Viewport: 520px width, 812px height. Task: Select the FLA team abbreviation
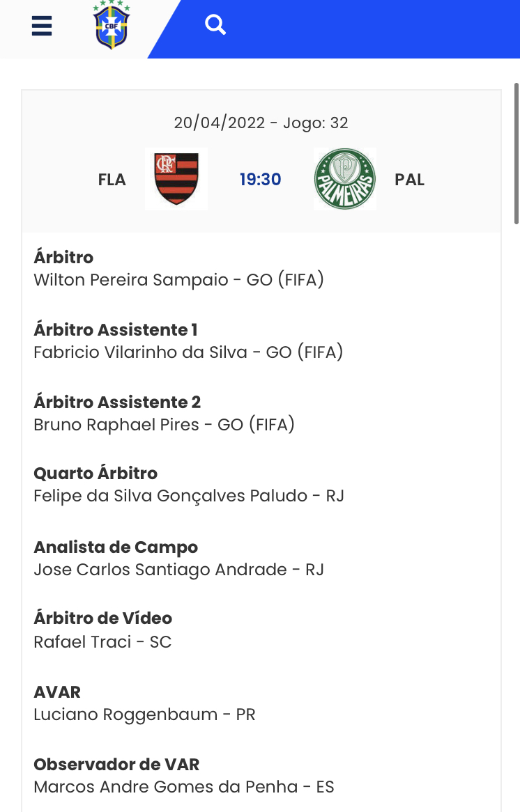(112, 180)
